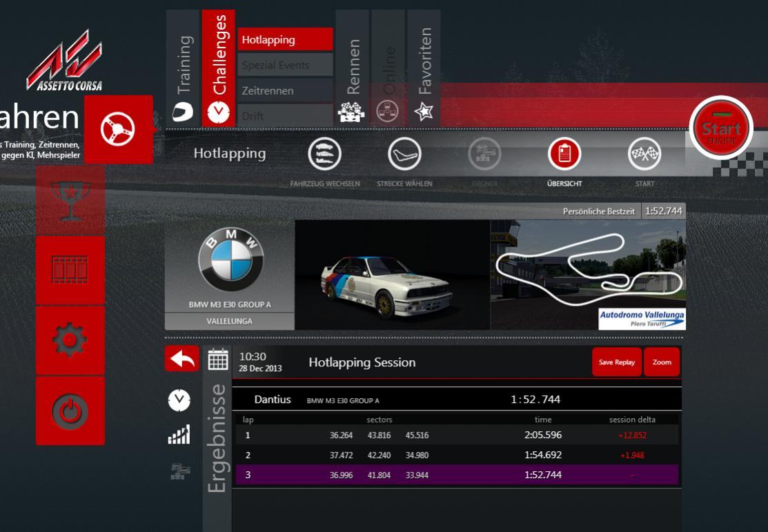Click sector time 36.264 in lap 1
Image resolution: width=768 pixels, height=532 pixels.
(x=342, y=435)
